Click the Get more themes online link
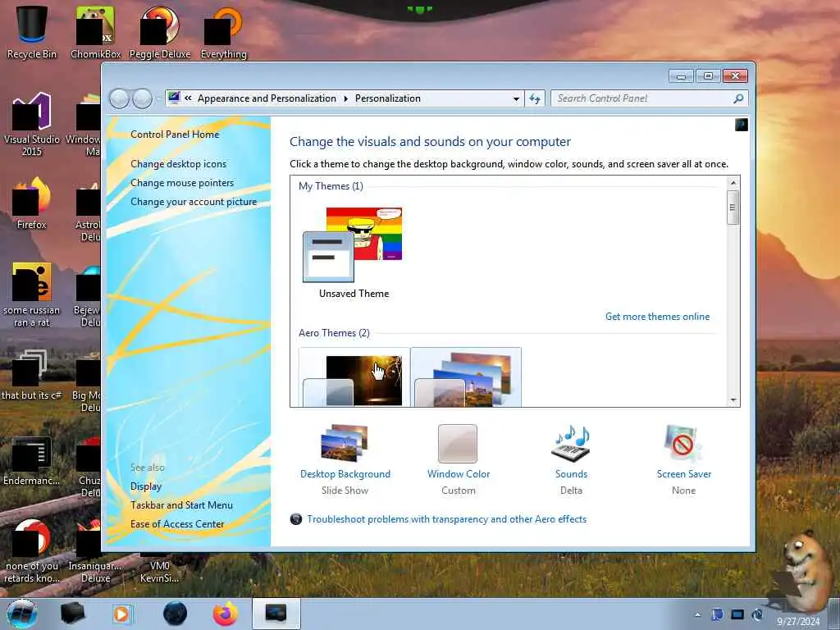 coord(657,317)
